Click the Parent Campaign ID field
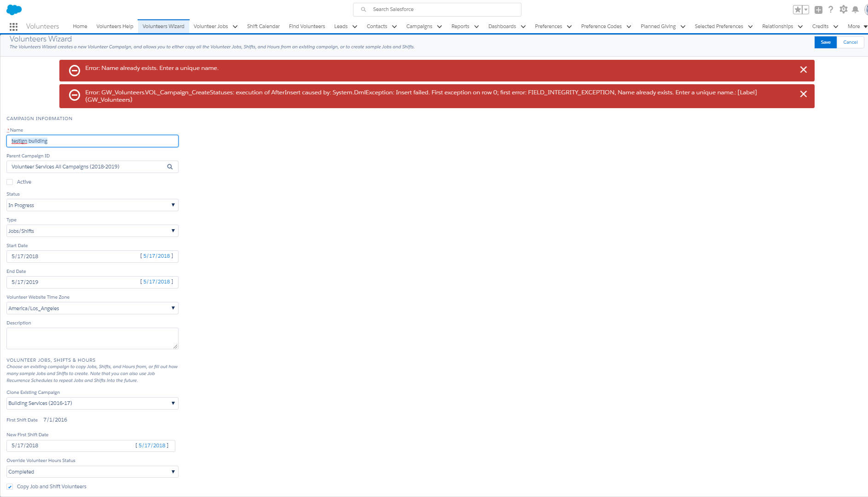 point(93,167)
